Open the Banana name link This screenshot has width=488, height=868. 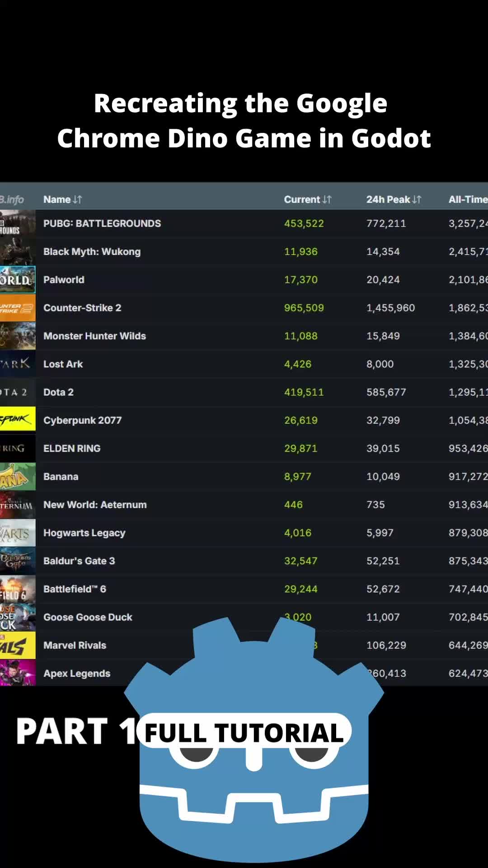click(x=61, y=476)
